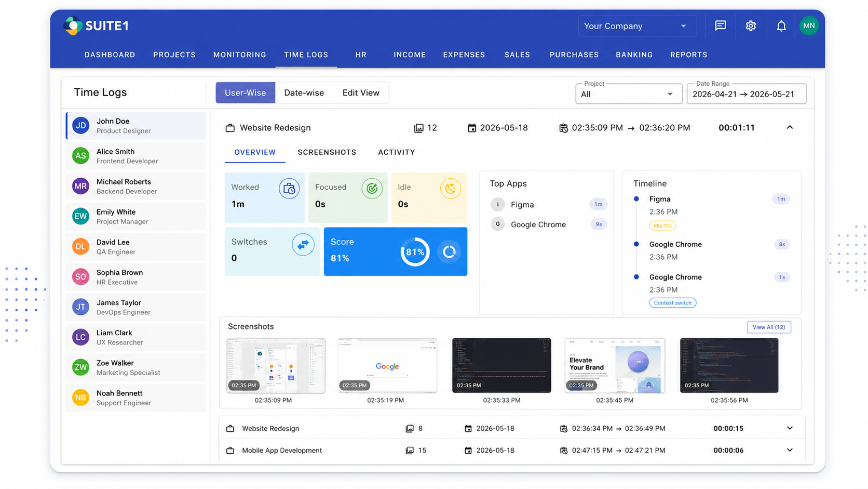Go to Dashboard in navigation

pyautogui.click(x=110, y=55)
